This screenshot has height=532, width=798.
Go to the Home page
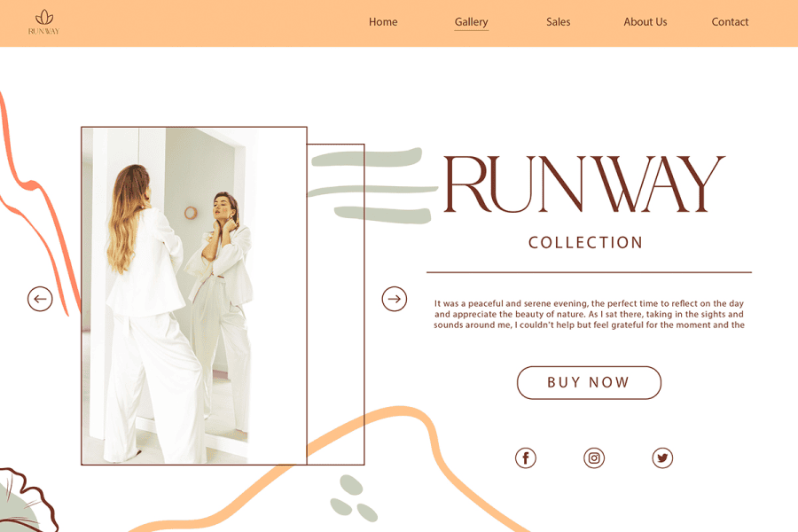pos(383,22)
